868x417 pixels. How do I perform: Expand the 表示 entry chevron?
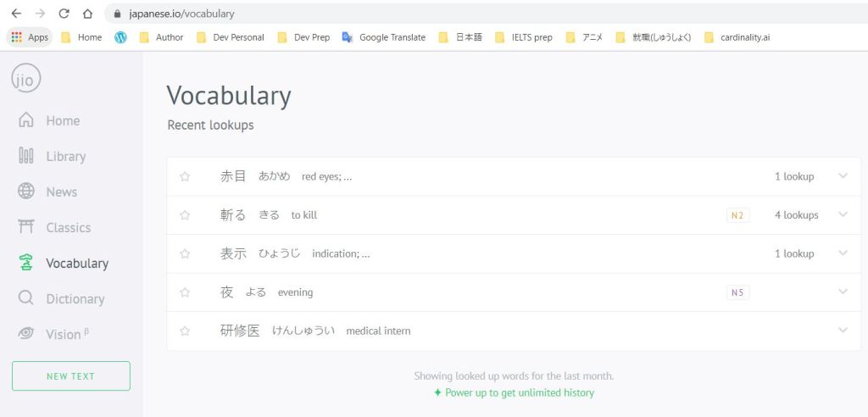click(842, 253)
